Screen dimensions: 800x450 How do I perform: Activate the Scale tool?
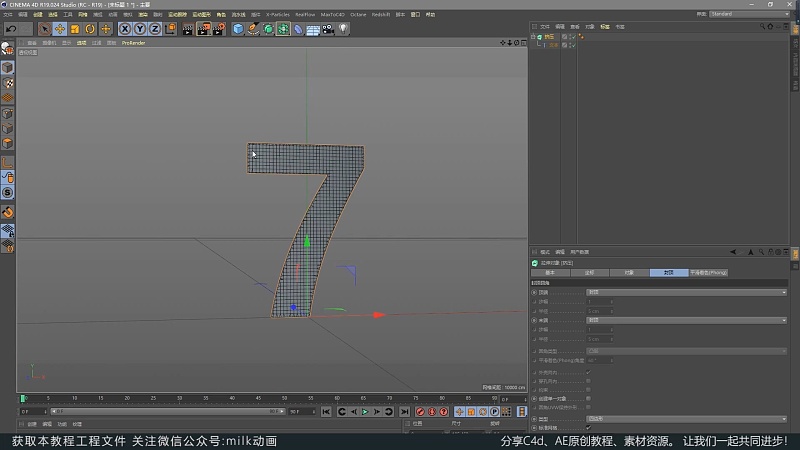click(75, 29)
